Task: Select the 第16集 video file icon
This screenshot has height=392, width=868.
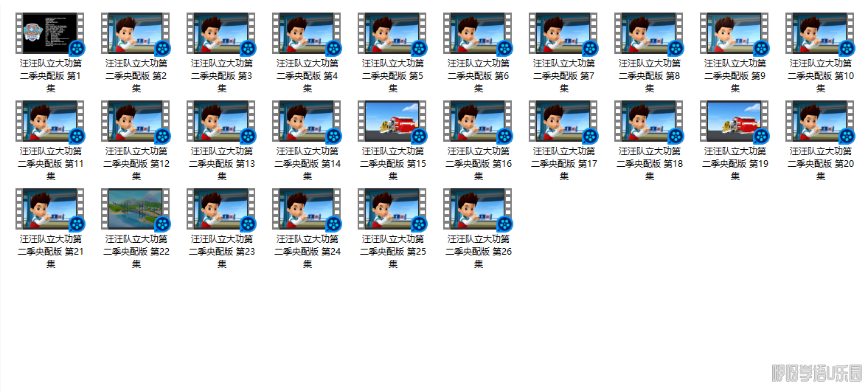Action: tap(478, 122)
